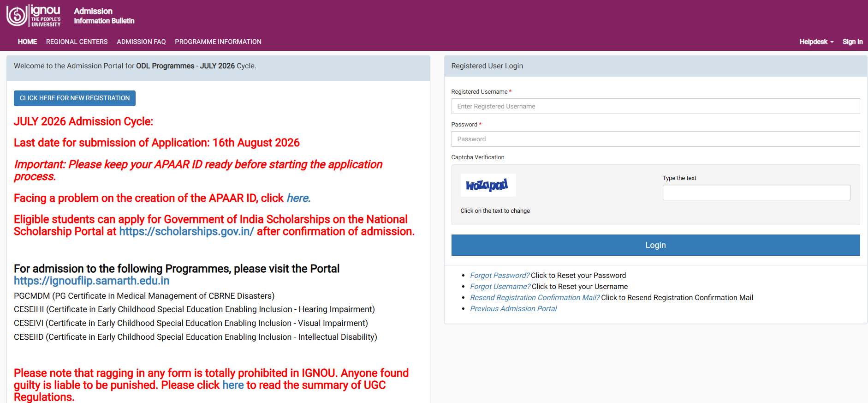Open the Helpdesk dropdown menu
This screenshot has height=403, width=868.
click(x=816, y=42)
